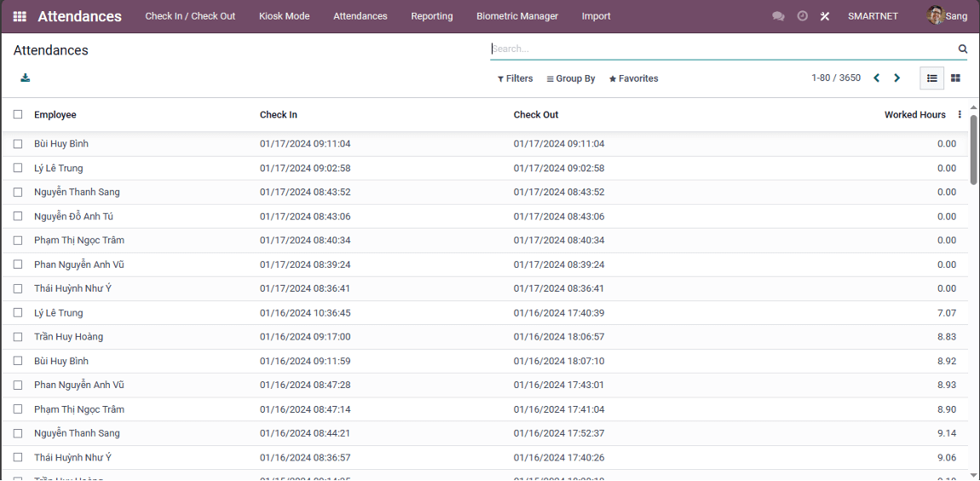Image resolution: width=980 pixels, height=481 pixels.
Task: Open the Group By dropdown
Action: coord(571,78)
